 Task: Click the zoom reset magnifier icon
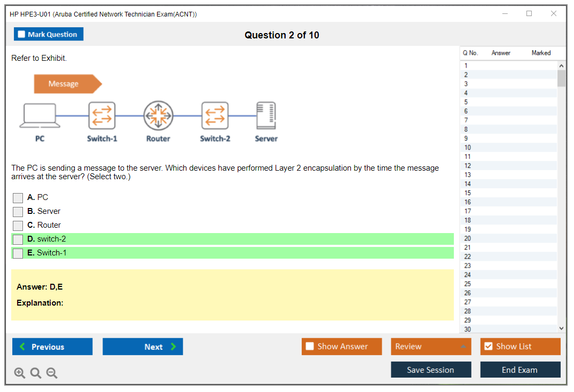(x=36, y=373)
